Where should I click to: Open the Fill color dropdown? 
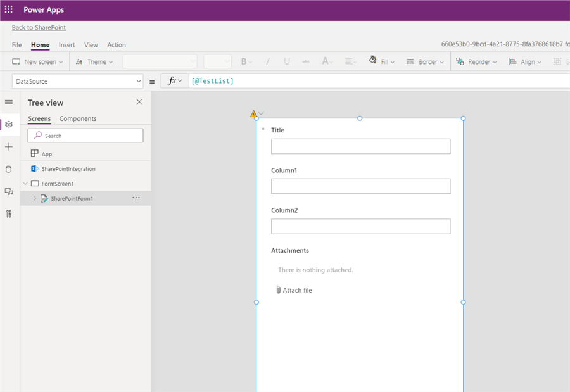(x=382, y=61)
